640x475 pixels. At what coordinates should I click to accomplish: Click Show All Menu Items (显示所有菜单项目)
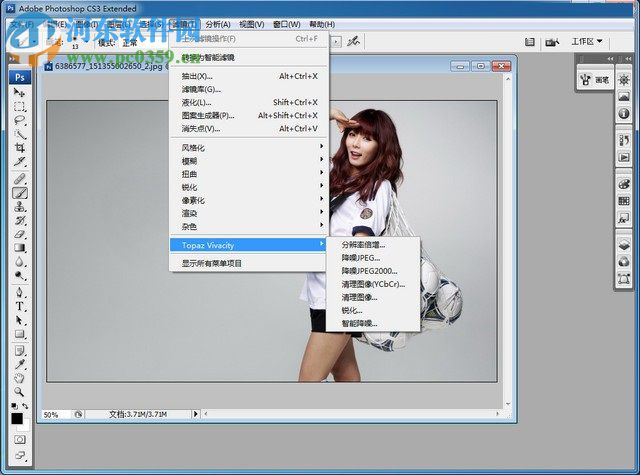pyautogui.click(x=249, y=263)
